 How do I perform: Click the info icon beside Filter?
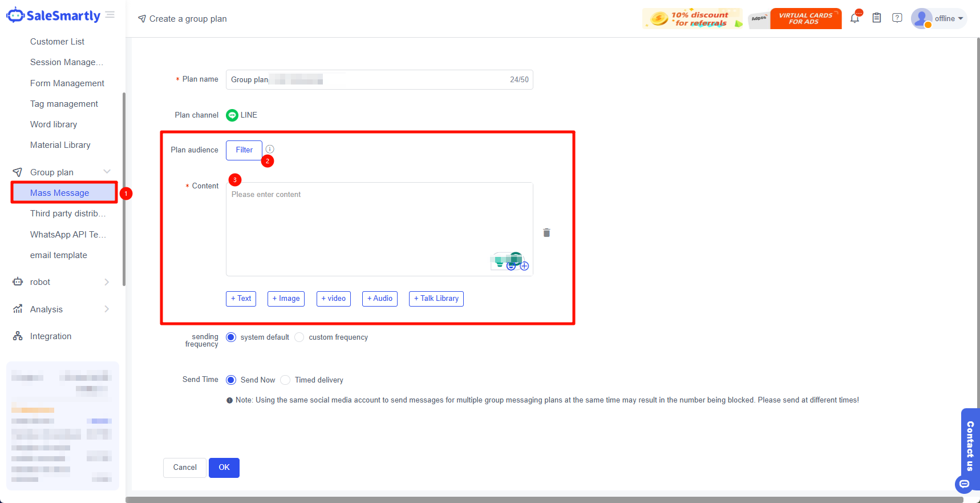[270, 149]
